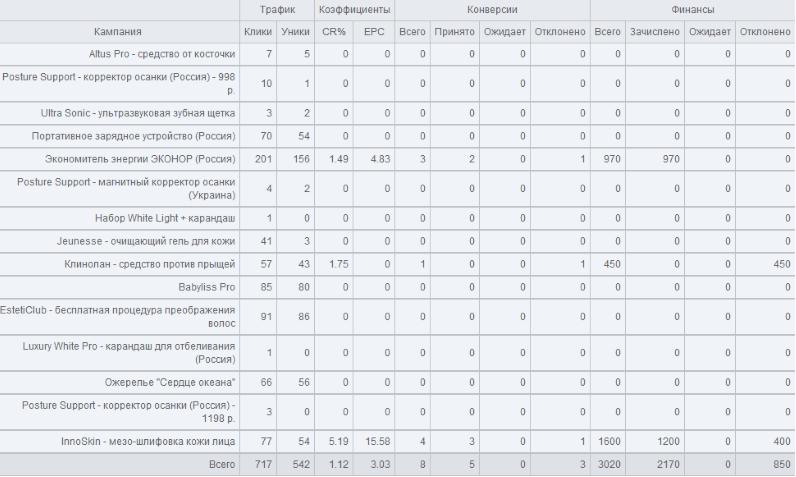Click the Зачислено column header
This screenshot has width=796, height=477.
point(655,31)
